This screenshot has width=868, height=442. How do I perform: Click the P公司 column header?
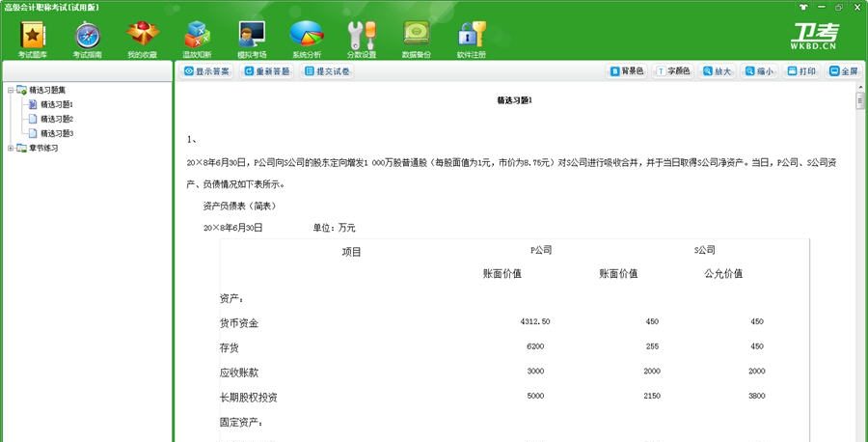click(541, 250)
